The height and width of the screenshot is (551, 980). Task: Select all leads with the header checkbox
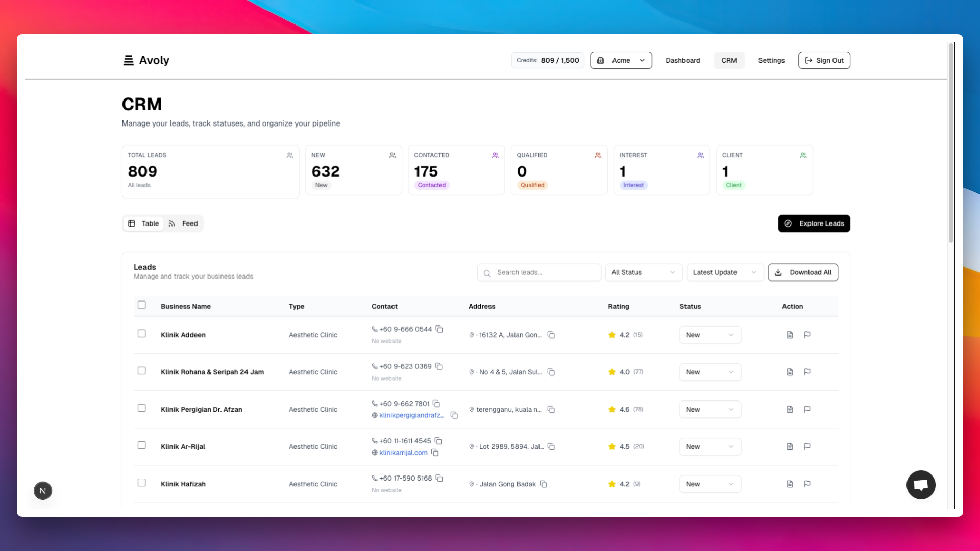coord(142,305)
